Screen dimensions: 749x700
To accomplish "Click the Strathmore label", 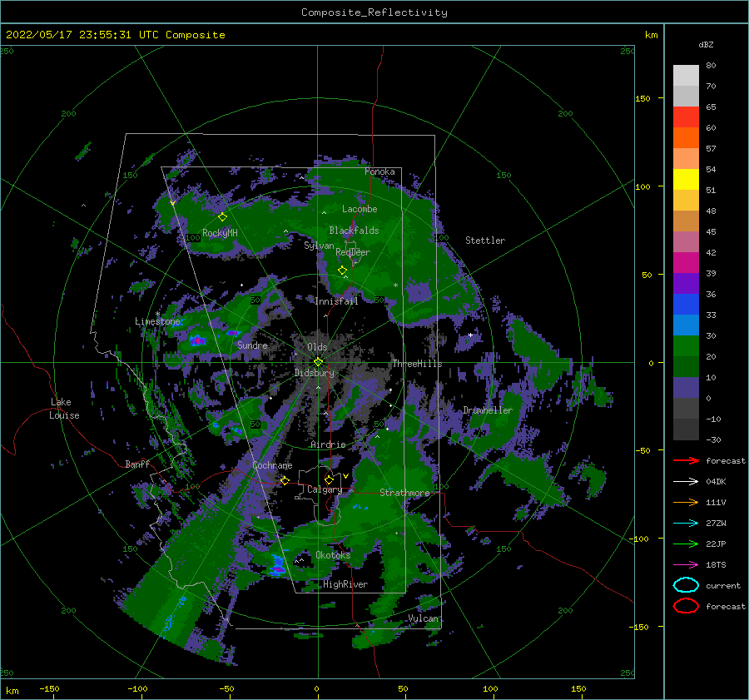I will pyautogui.click(x=404, y=493).
